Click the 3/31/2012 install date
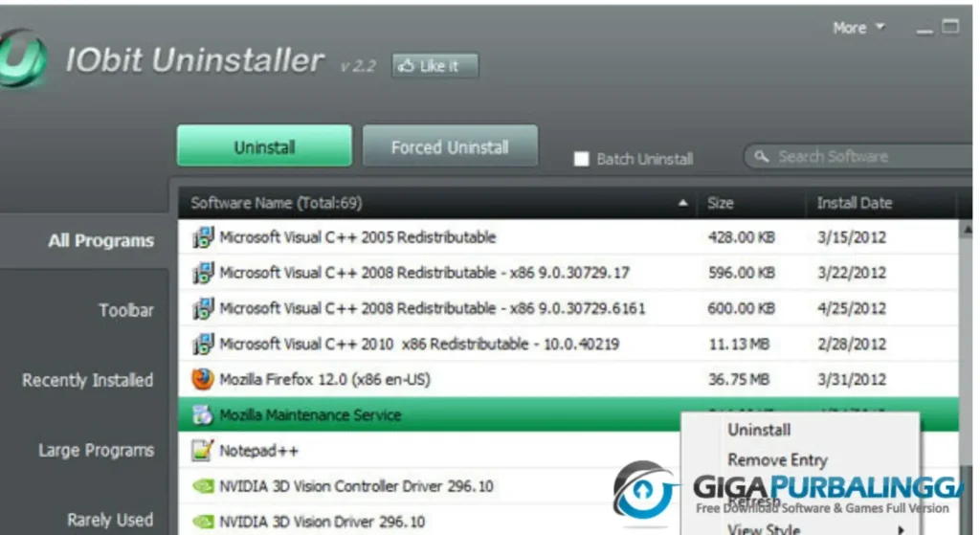The width and height of the screenshot is (980, 535). point(852,379)
